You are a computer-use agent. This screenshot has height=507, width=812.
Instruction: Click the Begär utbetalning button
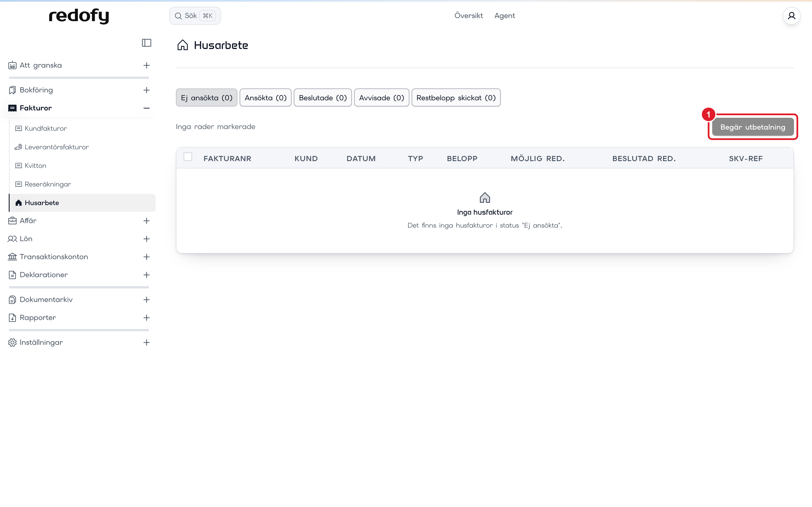coord(752,127)
